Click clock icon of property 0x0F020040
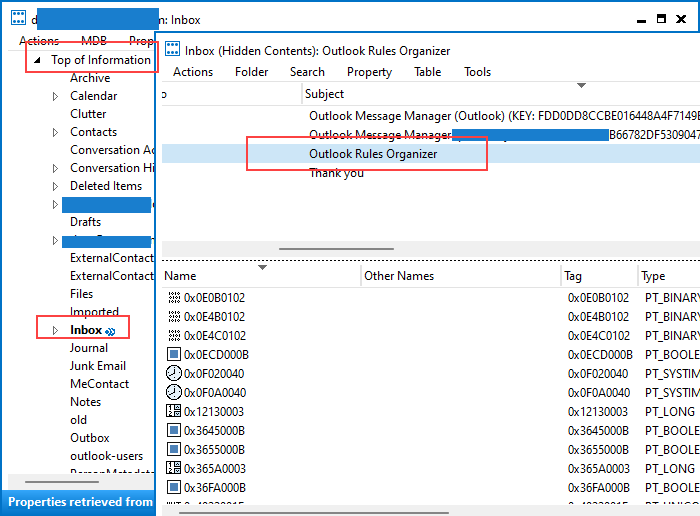700x516 pixels. pos(174,373)
